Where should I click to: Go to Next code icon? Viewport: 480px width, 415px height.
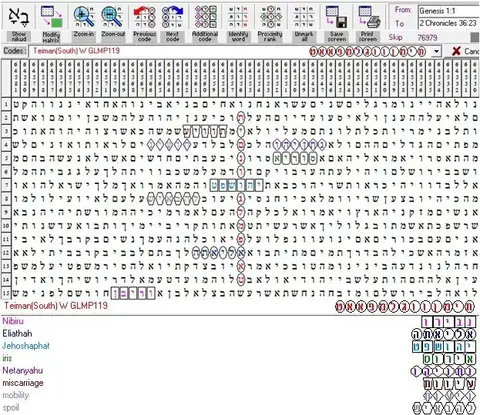point(172,16)
